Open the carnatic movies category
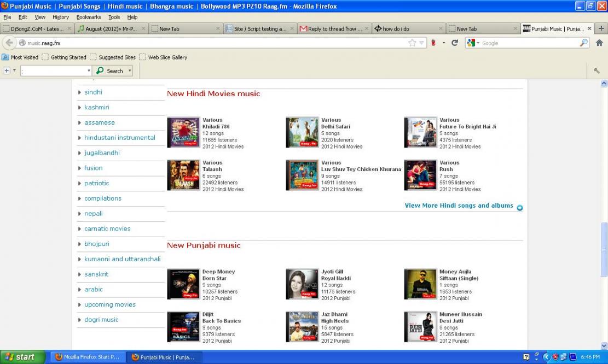The image size is (608, 364). tap(107, 228)
